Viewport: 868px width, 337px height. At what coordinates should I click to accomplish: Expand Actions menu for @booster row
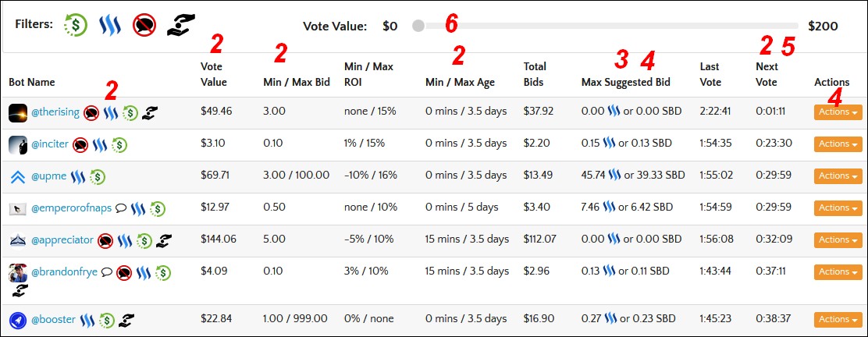tap(838, 319)
